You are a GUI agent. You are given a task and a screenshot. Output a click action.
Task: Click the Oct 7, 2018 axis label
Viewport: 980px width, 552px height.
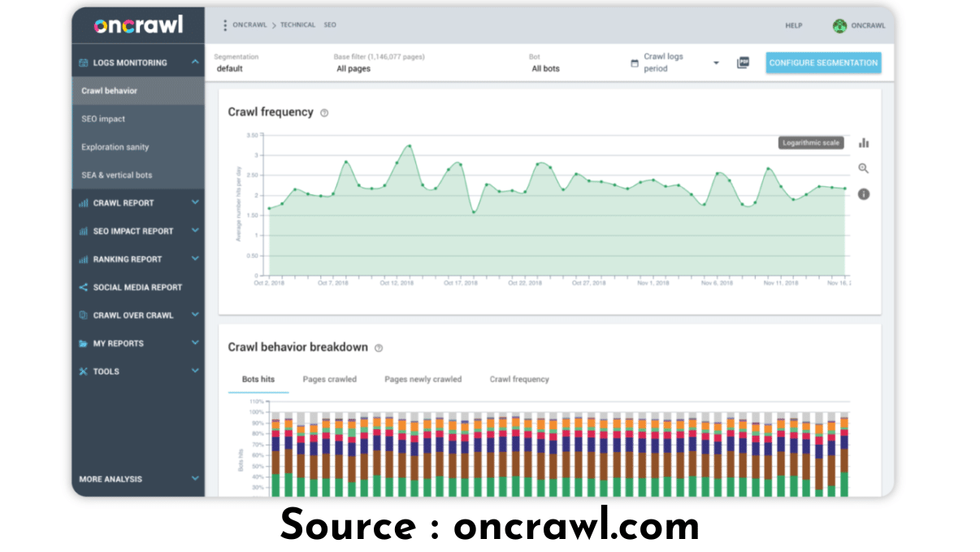(332, 283)
